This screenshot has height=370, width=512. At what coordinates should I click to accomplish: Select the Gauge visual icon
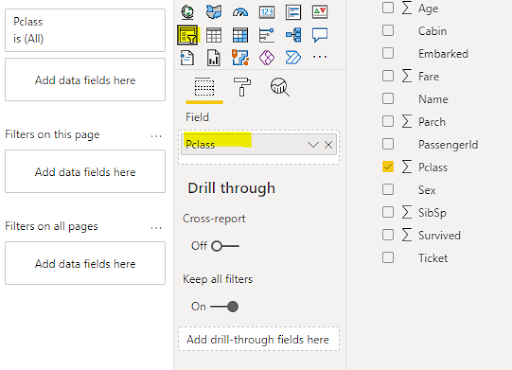tap(240, 12)
